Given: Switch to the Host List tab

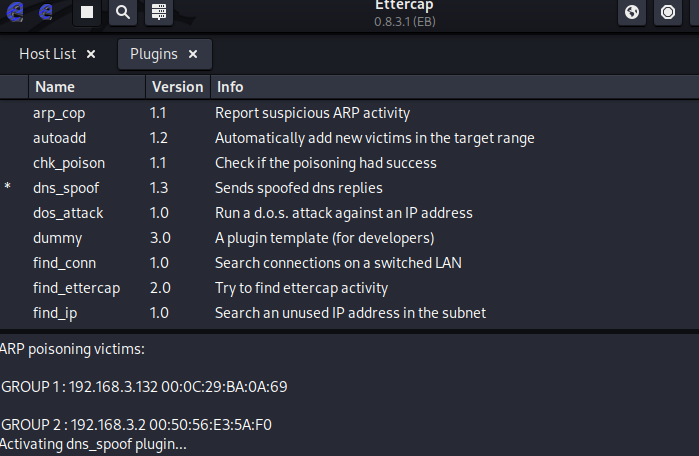Looking at the screenshot, I should (47, 54).
